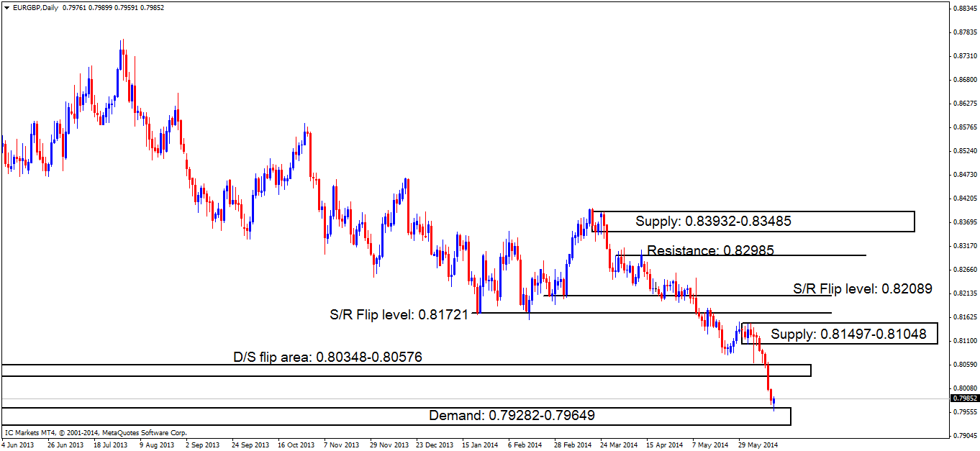980x451 pixels.
Task: Click the '7 Nov 2013' date label
Action: tap(342, 445)
